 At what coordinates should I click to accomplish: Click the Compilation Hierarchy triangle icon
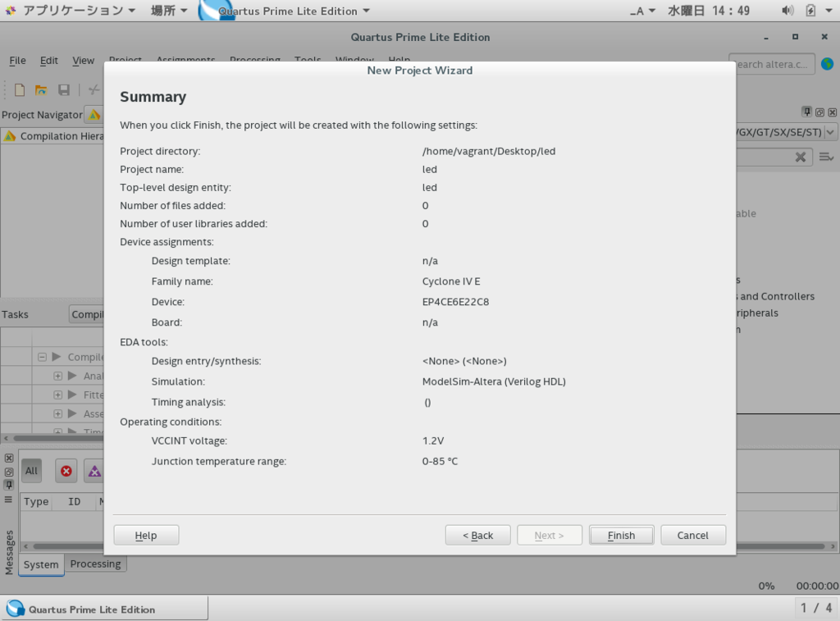coord(10,136)
